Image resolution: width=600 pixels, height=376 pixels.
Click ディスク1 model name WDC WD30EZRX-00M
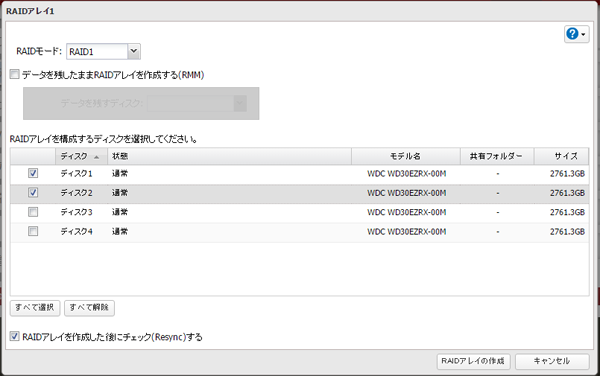(x=406, y=174)
